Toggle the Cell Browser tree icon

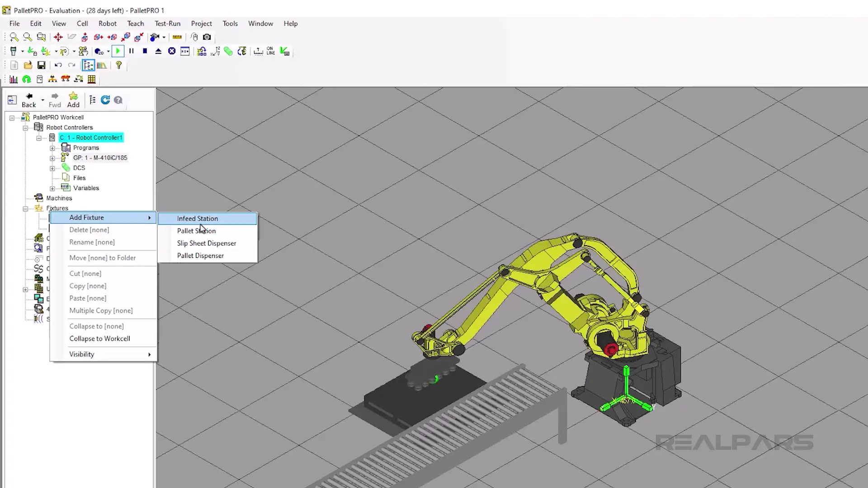[88, 66]
